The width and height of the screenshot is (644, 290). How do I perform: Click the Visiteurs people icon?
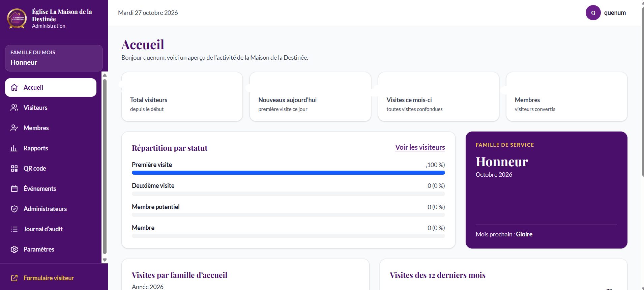click(x=14, y=108)
